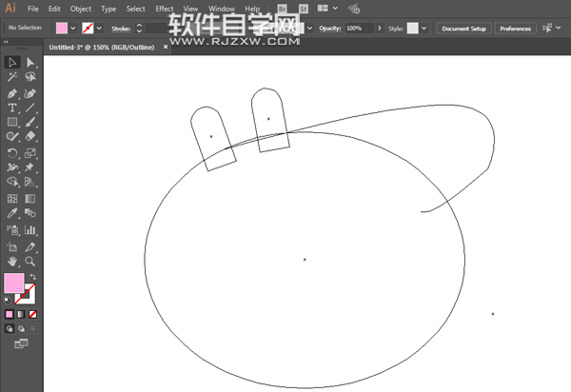Adjust the Stroke weight stepper arrows
The width and height of the screenshot is (571, 392).
click(x=139, y=28)
